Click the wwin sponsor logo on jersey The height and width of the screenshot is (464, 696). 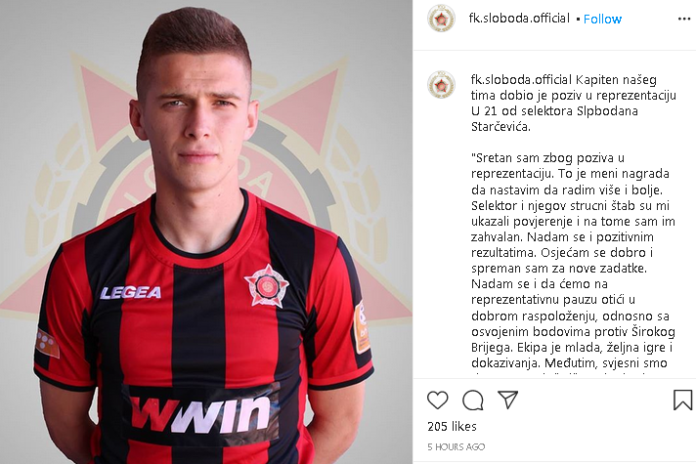(201, 414)
